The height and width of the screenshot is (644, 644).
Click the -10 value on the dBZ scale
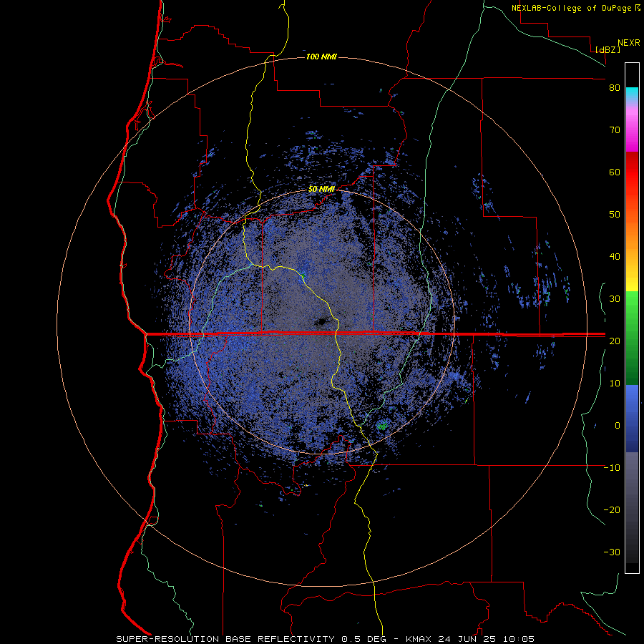pos(612,467)
